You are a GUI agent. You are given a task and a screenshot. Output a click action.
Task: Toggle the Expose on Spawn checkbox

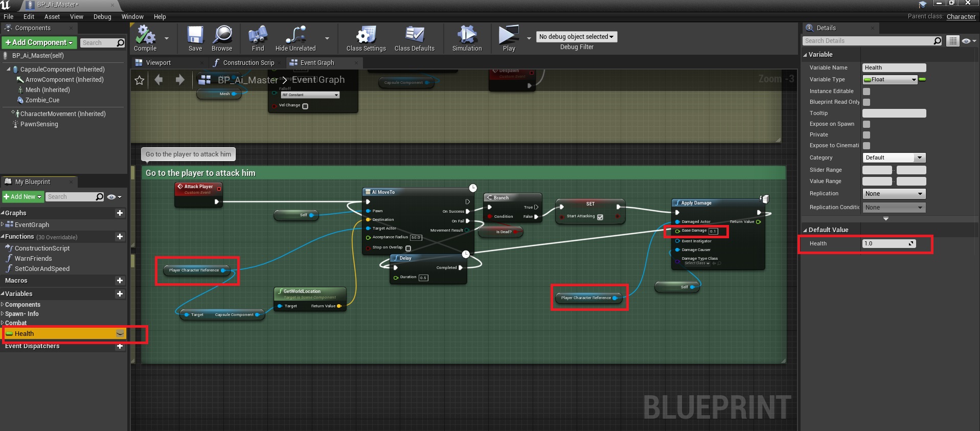pos(867,124)
